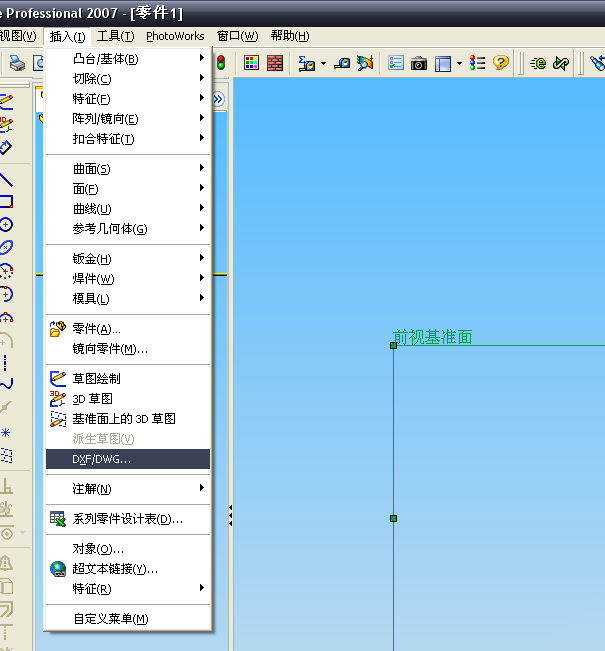The width and height of the screenshot is (605, 651).
Task: Click the plane's left edge midpoint handle
Action: pyautogui.click(x=393, y=518)
